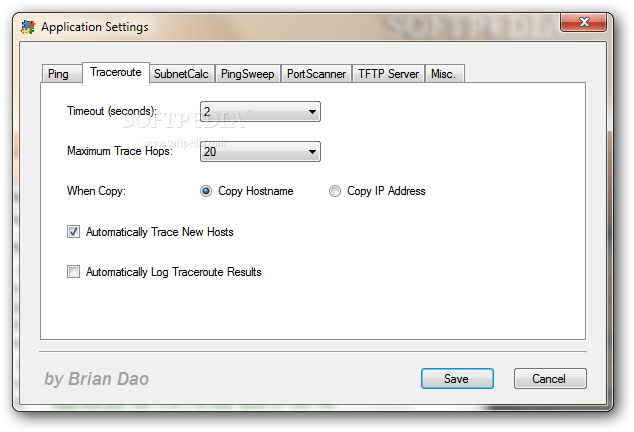Select the Copy Hostname radio button
Screen dimensions: 634x432
coord(206,191)
